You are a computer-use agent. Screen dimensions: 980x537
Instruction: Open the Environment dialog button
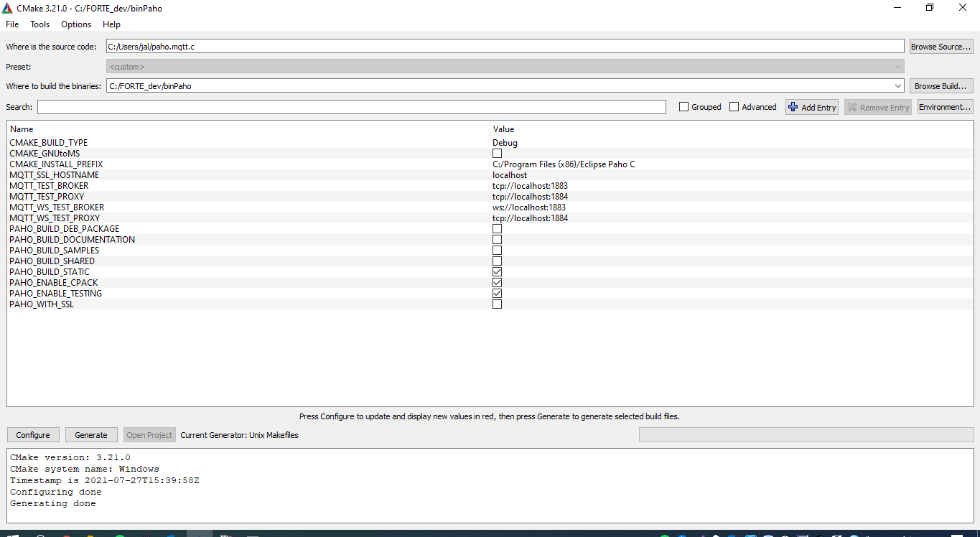tap(946, 107)
